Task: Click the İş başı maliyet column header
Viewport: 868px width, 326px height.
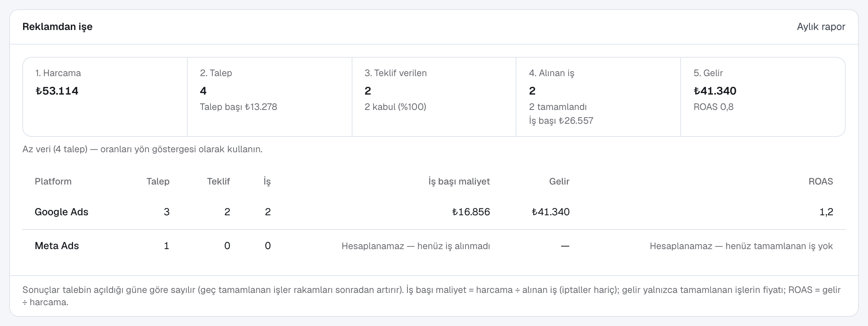Action: click(459, 181)
